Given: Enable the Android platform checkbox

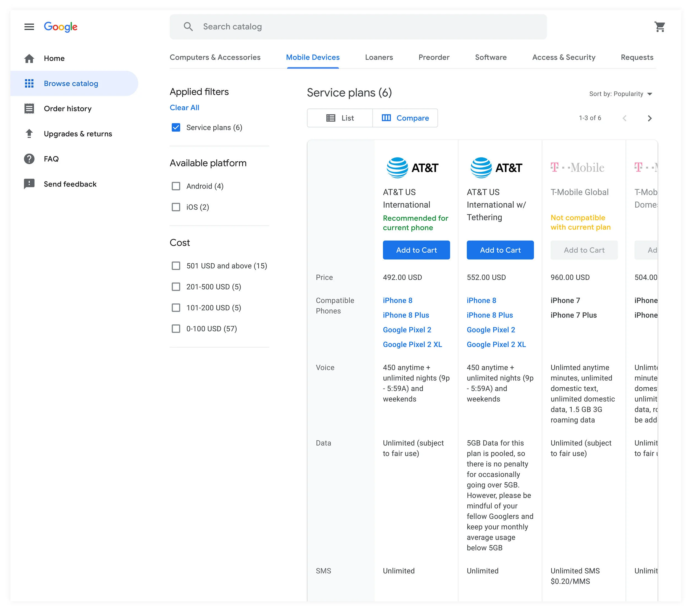Looking at the screenshot, I should point(176,186).
